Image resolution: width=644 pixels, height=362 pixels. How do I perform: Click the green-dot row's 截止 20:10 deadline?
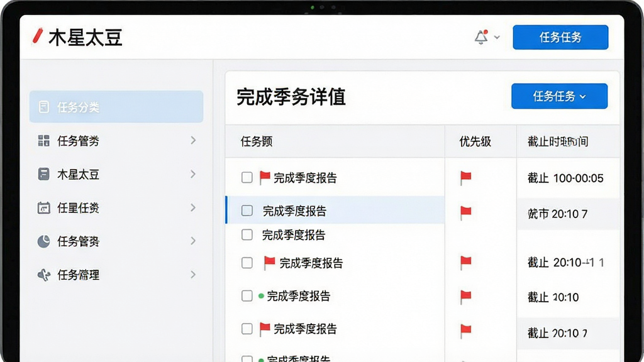click(553, 297)
